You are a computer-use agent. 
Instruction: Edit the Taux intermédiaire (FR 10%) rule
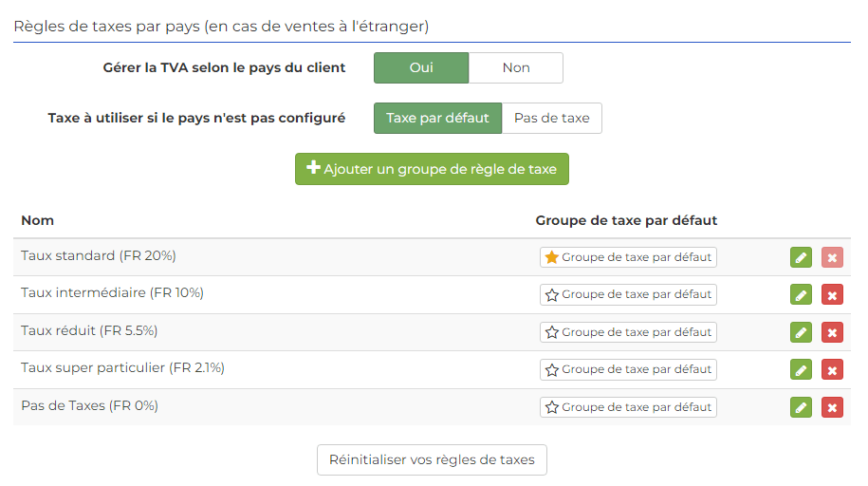[x=801, y=295]
